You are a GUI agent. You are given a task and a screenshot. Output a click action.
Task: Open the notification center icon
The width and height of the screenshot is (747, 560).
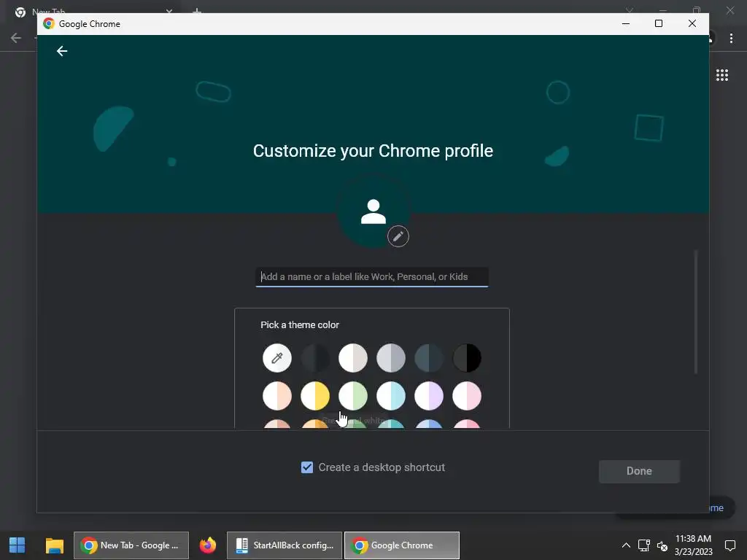coord(729,545)
